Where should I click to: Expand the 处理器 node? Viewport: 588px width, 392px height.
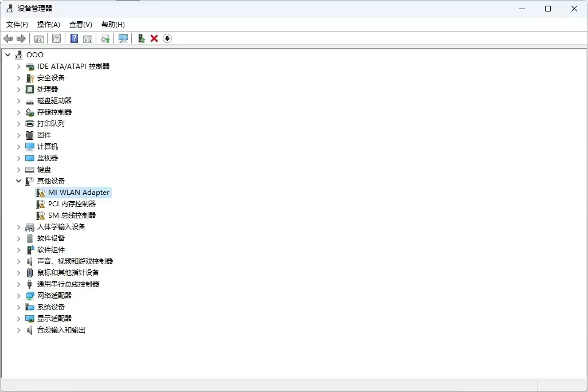[18, 89]
